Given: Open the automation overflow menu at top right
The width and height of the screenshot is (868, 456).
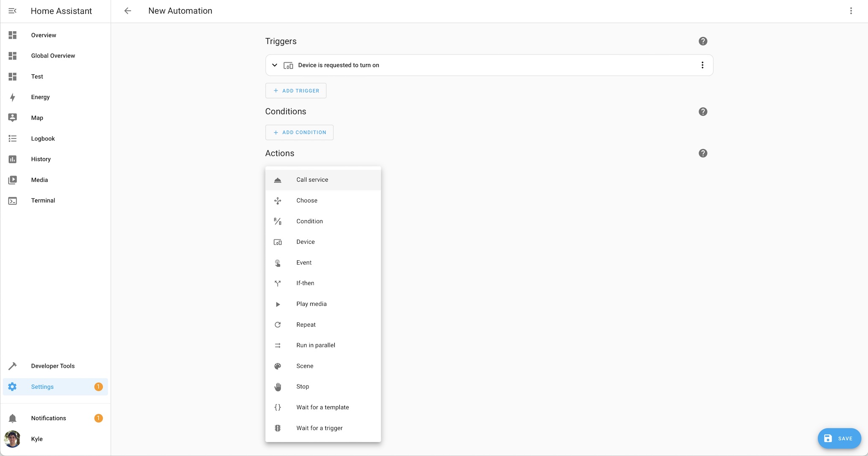Looking at the screenshot, I should (x=851, y=11).
